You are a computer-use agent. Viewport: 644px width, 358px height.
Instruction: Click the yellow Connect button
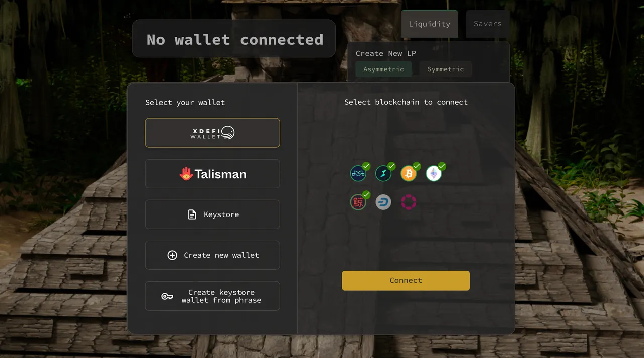point(406,280)
